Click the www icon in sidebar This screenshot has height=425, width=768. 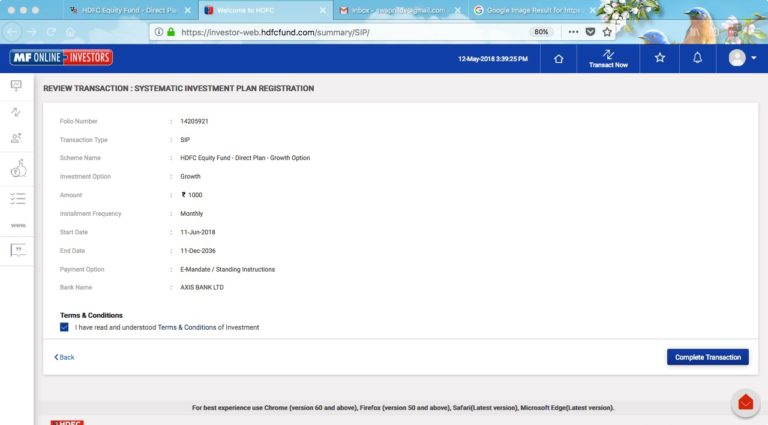click(x=18, y=225)
